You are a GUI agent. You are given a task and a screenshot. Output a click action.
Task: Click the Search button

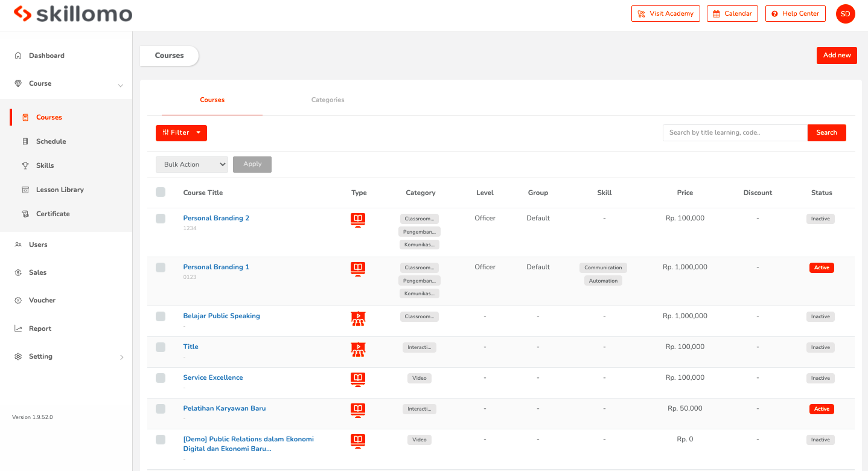[826, 133]
